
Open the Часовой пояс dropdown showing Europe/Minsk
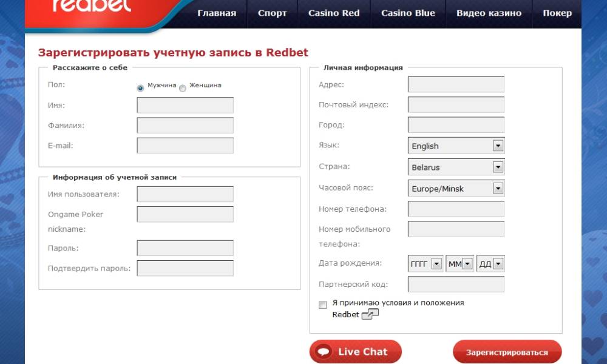[x=456, y=189]
